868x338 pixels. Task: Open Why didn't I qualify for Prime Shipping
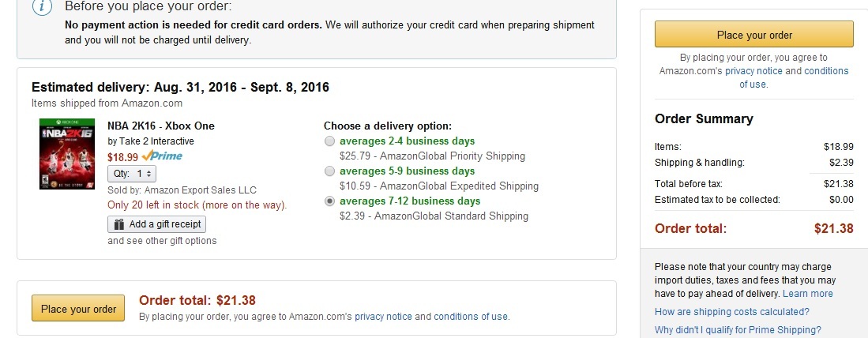pyautogui.click(x=738, y=329)
